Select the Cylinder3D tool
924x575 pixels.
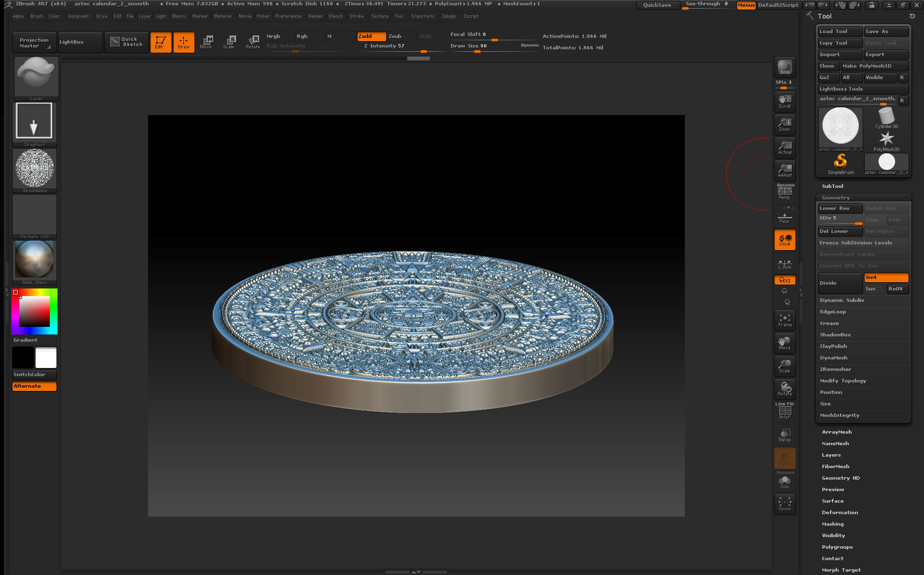(886, 118)
